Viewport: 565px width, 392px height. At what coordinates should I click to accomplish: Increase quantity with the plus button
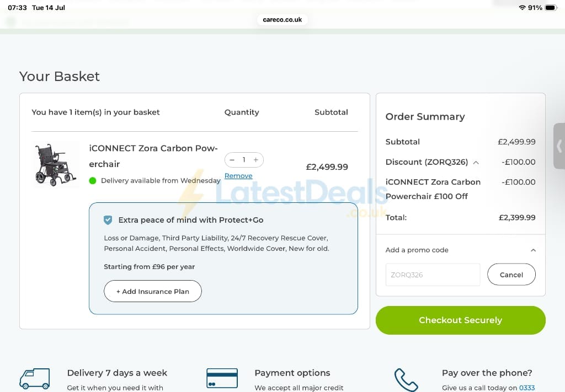[256, 160]
